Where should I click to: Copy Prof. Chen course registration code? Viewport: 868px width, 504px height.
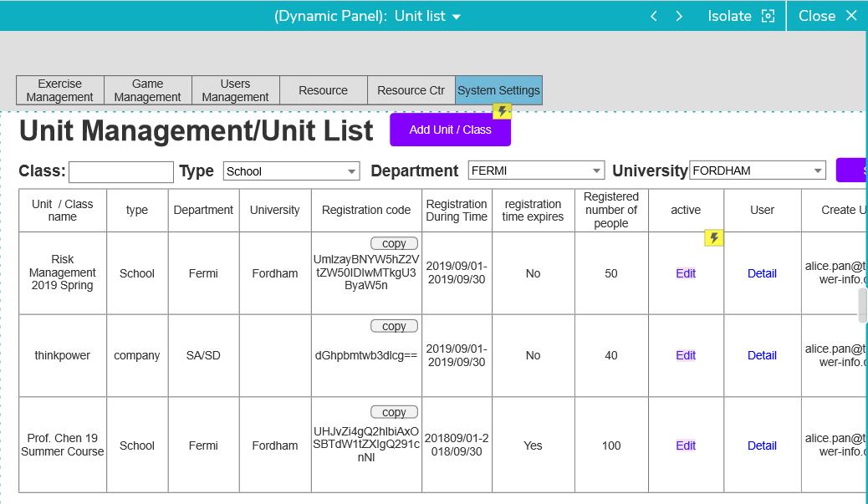pyautogui.click(x=394, y=412)
